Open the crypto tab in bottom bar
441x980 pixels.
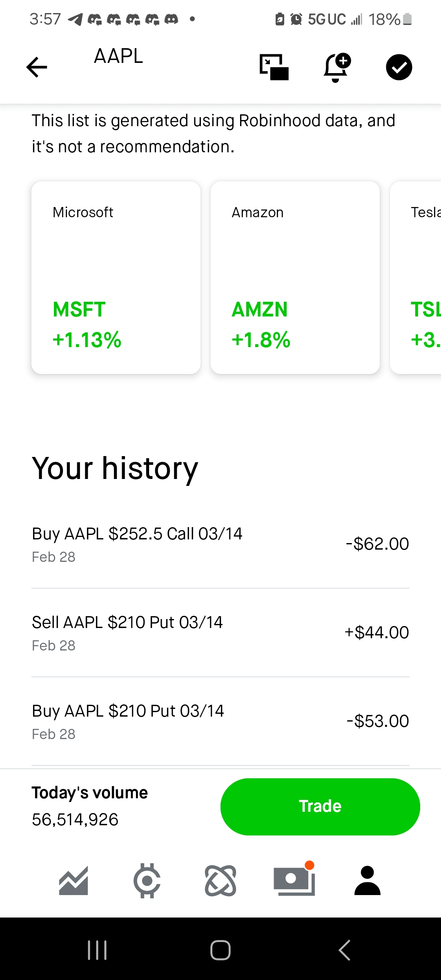pyautogui.click(x=147, y=881)
